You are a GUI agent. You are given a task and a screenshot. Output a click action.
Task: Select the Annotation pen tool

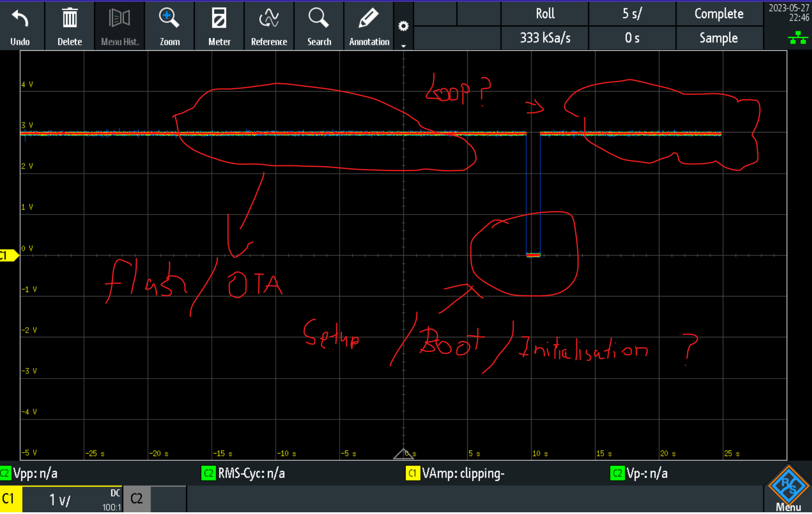[368, 26]
